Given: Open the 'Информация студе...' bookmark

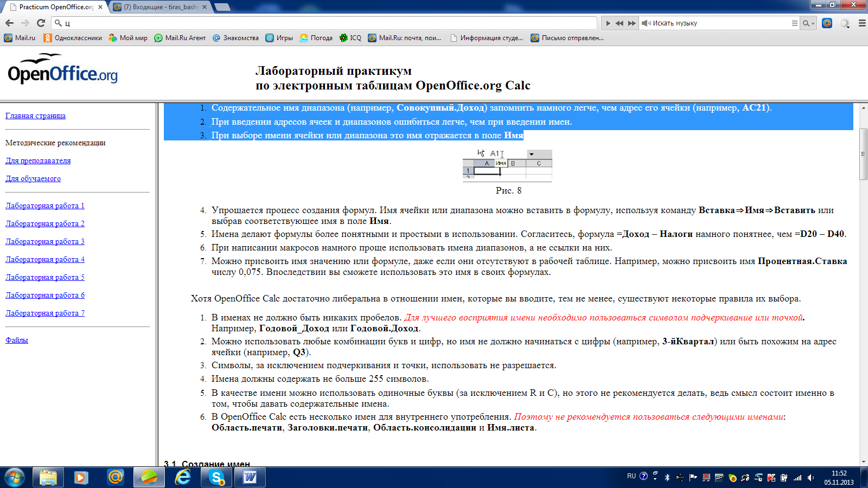Looking at the screenshot, I should pos(487,38).
